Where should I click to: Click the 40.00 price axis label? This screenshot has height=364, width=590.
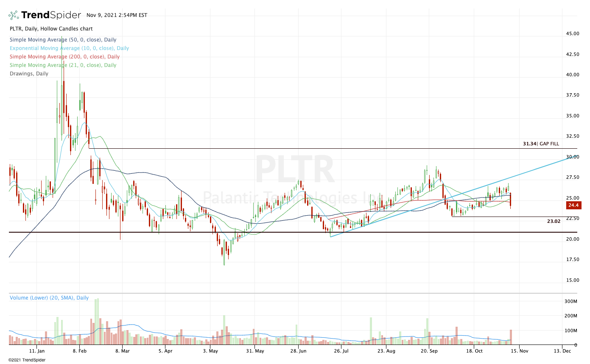tap(573, 75)
